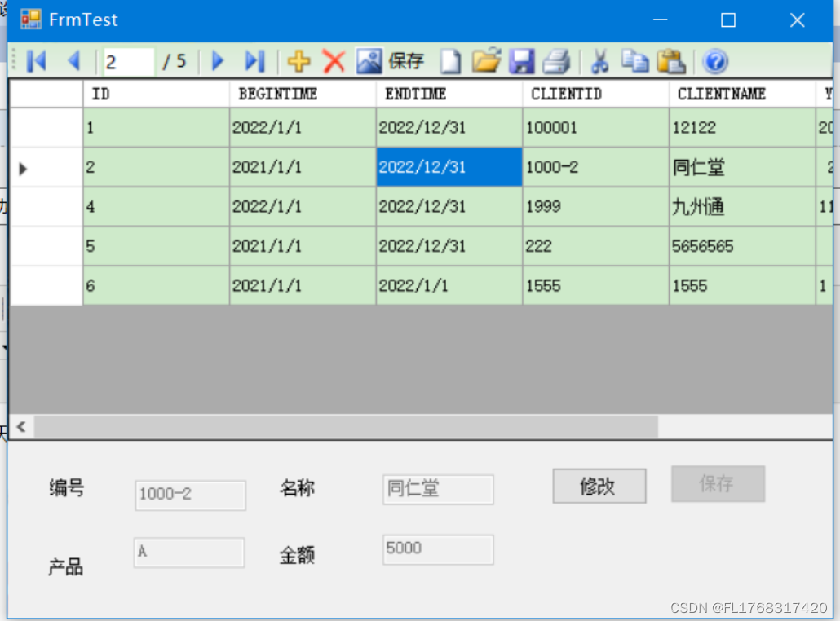840x621 pixels.
Task: Click the 保存 button beside 修改
Action: [x=718, y=484]
